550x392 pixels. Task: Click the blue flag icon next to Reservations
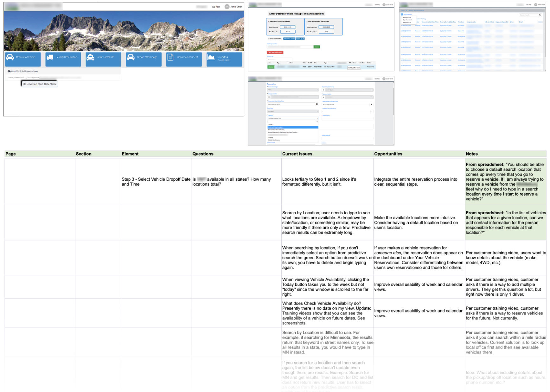click(x=402, y=14)
